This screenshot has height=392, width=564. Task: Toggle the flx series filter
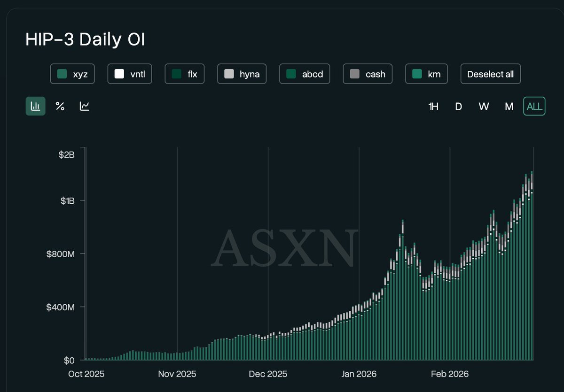click(185, 74)
